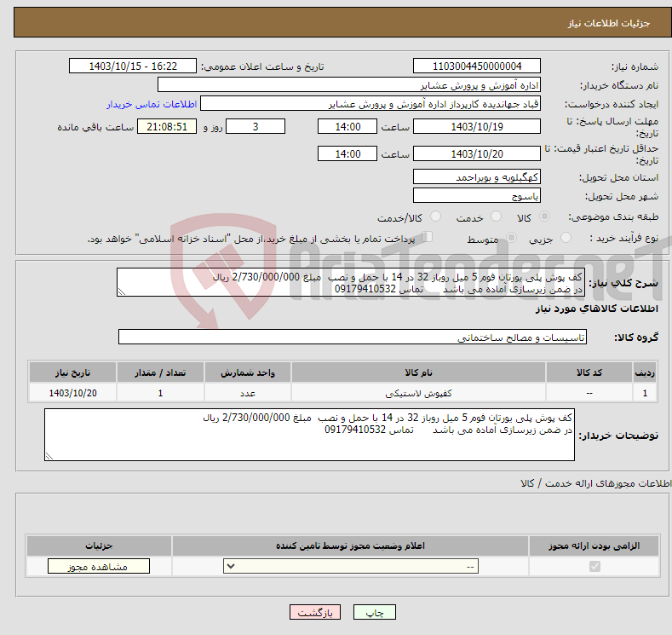Click the requester field قباد جهاندیده
672x635 pixels.
(x=370, y=104)
